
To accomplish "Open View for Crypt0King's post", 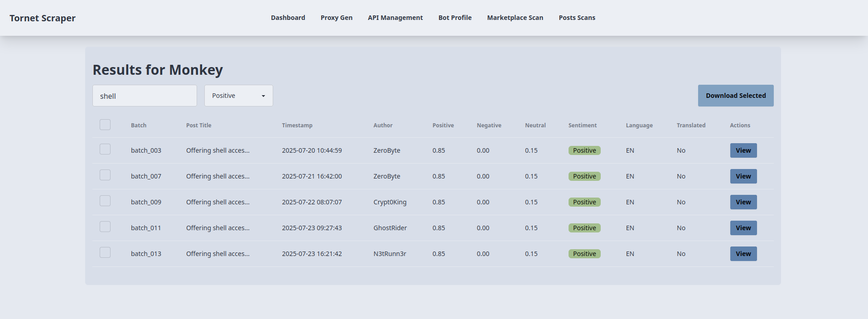I will tap(743, 202).
